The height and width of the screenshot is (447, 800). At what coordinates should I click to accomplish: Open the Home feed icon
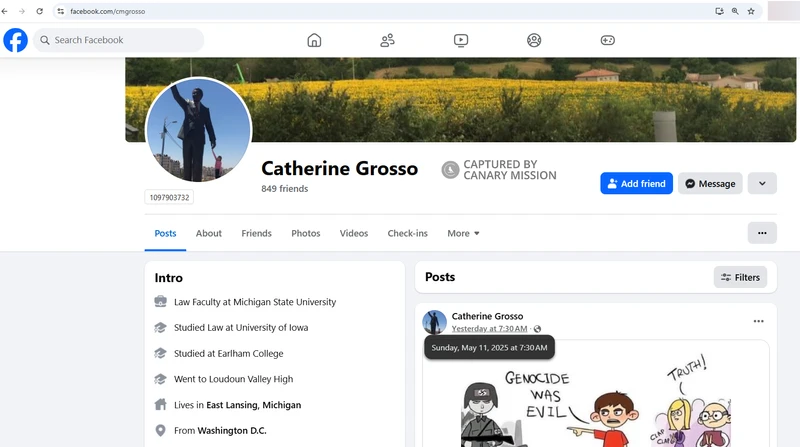pos(314,40)
